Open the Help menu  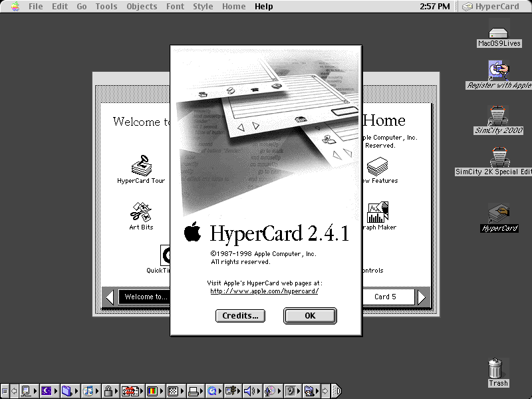coord(263,7)
